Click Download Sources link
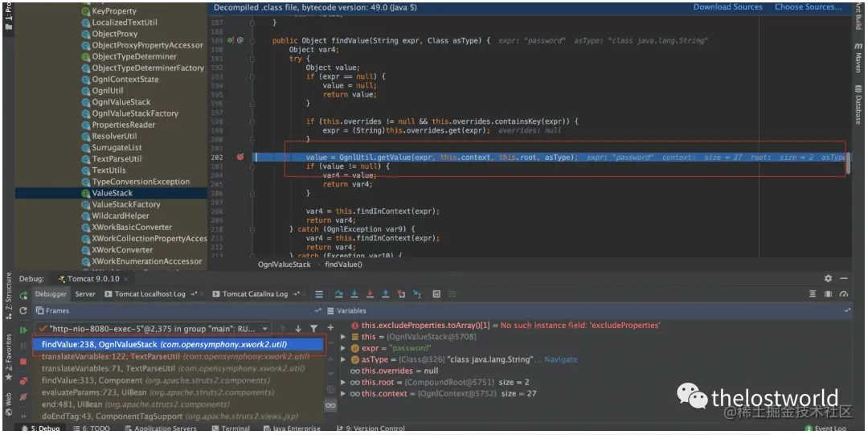This screenshot has width=868, height=435. pos(727,7)
